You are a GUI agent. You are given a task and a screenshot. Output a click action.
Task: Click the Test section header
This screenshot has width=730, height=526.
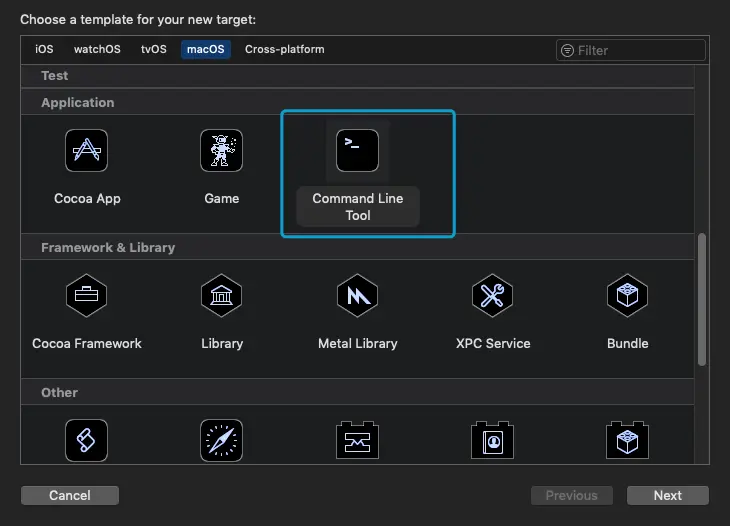(358, 75)
